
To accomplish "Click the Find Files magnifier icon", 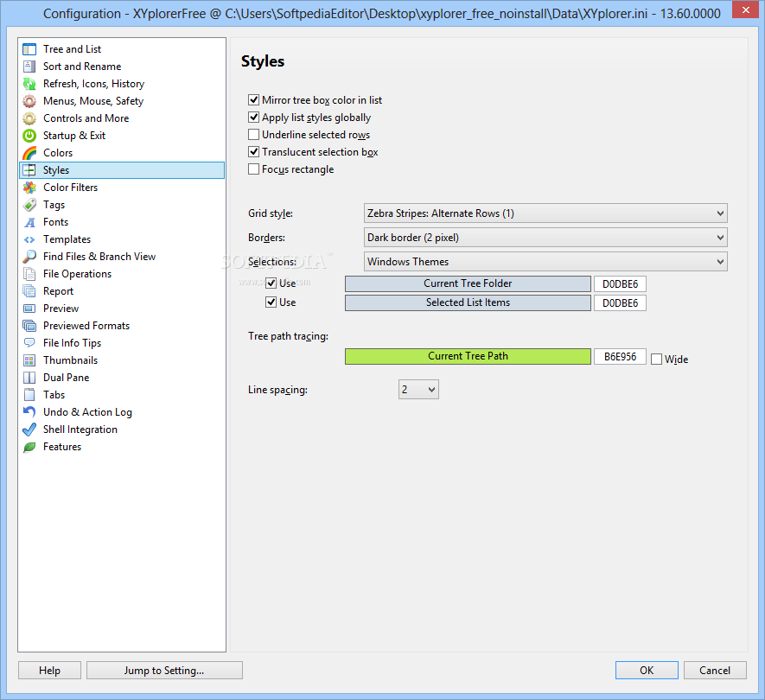I will pyautogui.click(x=29, y=257).
